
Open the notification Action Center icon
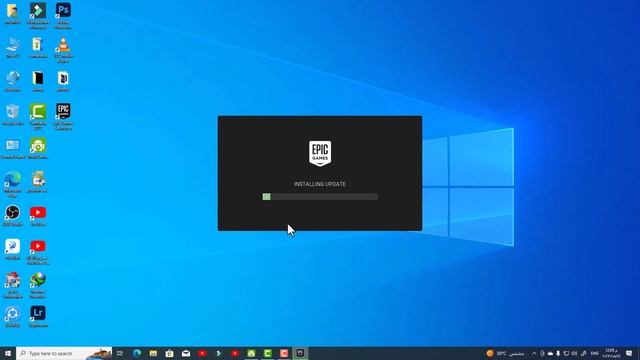coord(629,353)
